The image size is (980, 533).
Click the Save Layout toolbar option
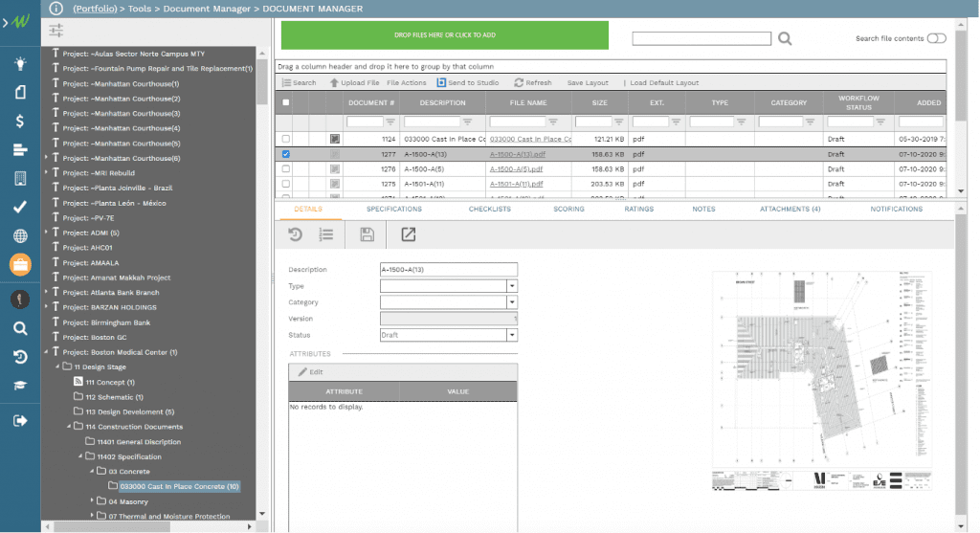coord(588,82)
